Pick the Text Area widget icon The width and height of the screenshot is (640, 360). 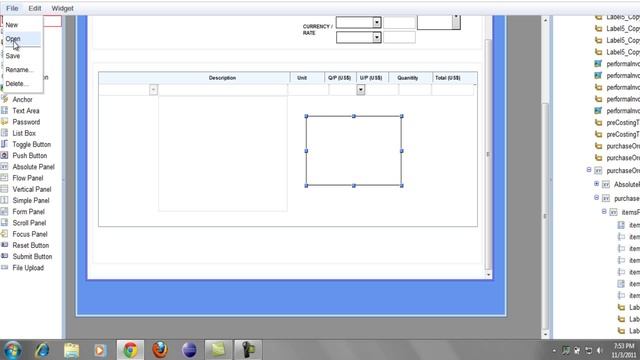coord(4,111)
